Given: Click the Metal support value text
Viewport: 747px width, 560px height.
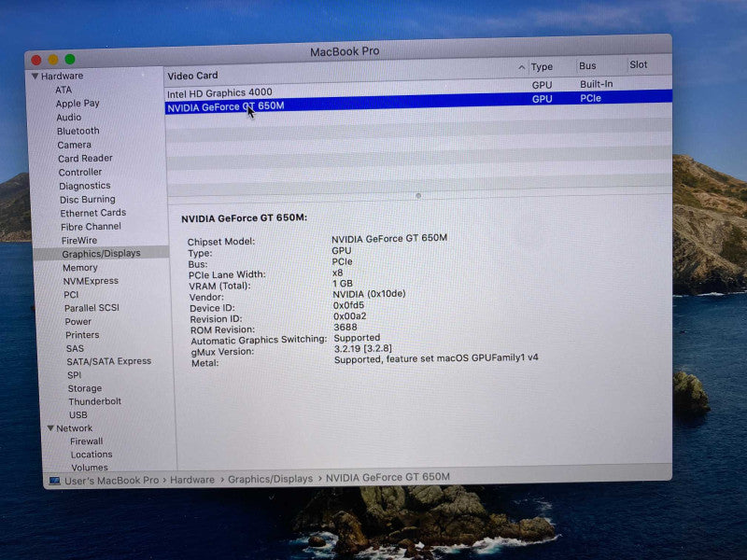Looking at the screenshot, I should pyautogui.click(x=436, y=358).
